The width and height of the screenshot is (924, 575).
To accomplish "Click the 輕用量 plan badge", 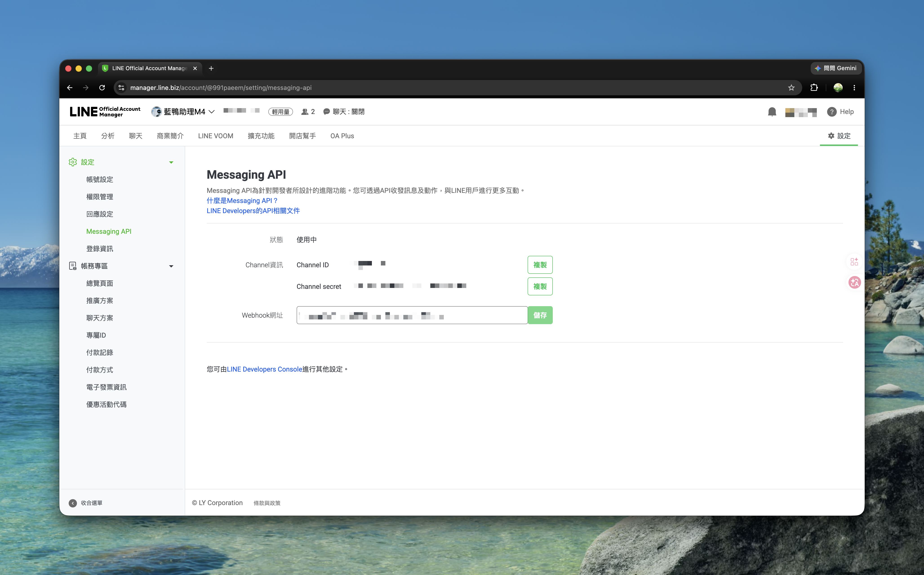I will (x=280, y=112).
